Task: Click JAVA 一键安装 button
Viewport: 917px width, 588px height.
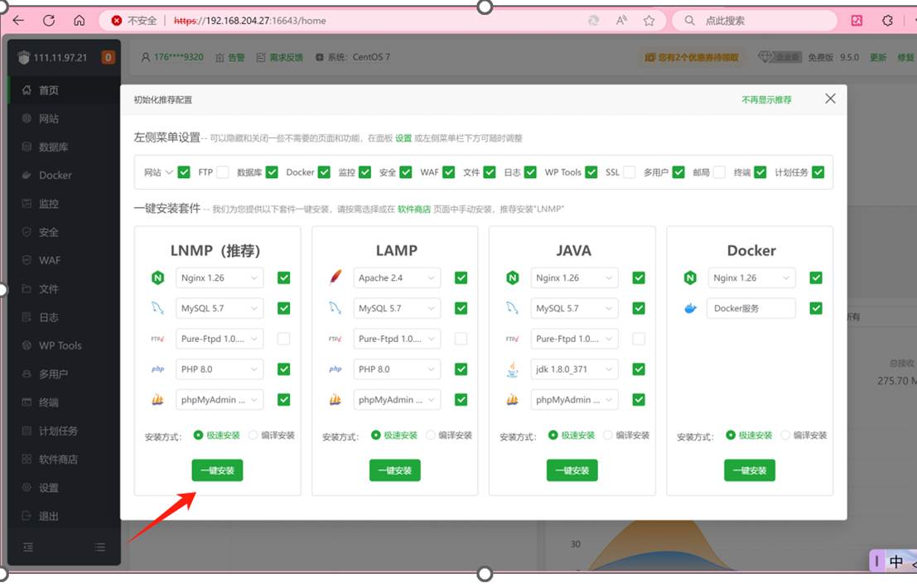Action: pyautogui.click(x=572, y=470)
